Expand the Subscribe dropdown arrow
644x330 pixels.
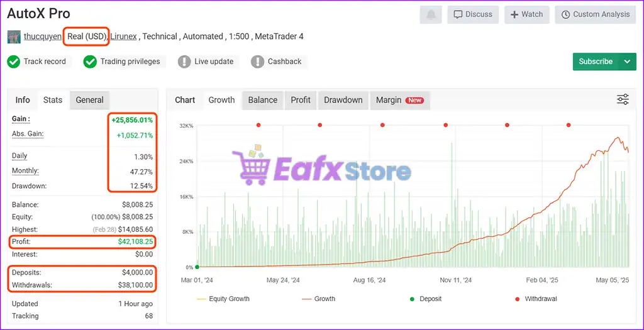(627, 62)
